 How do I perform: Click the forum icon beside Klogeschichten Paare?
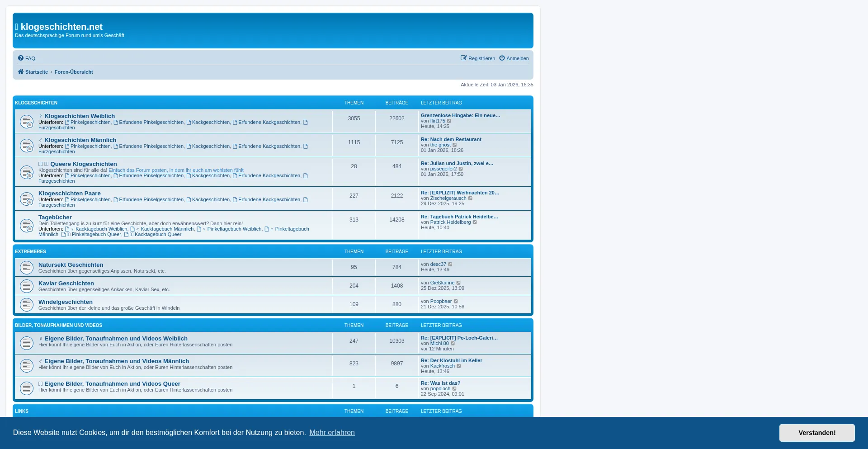27,199
